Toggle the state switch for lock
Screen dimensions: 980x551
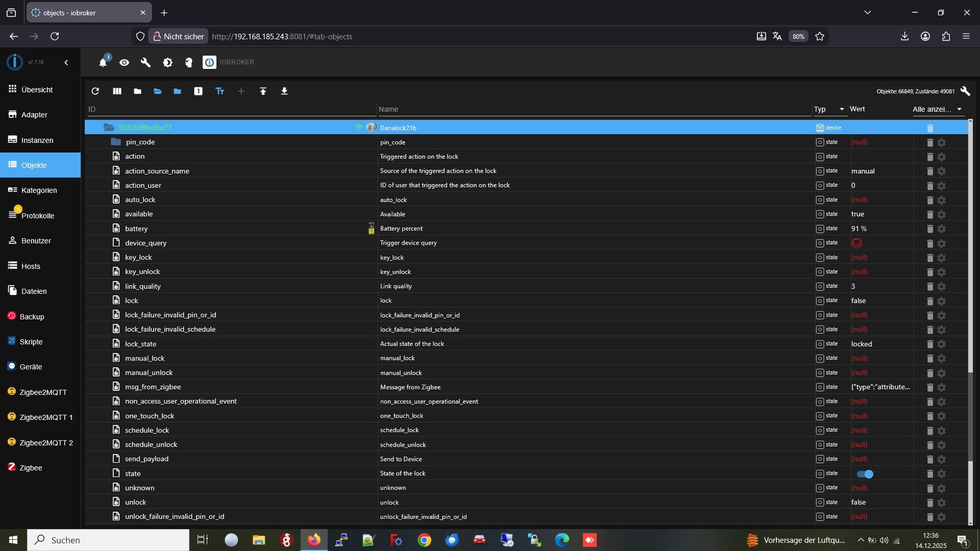(x=865, y=474)
